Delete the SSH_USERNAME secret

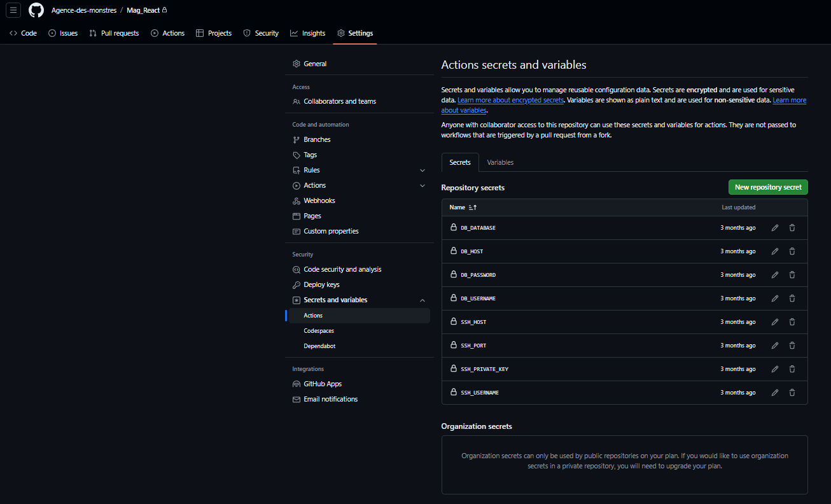coord(792,393)
